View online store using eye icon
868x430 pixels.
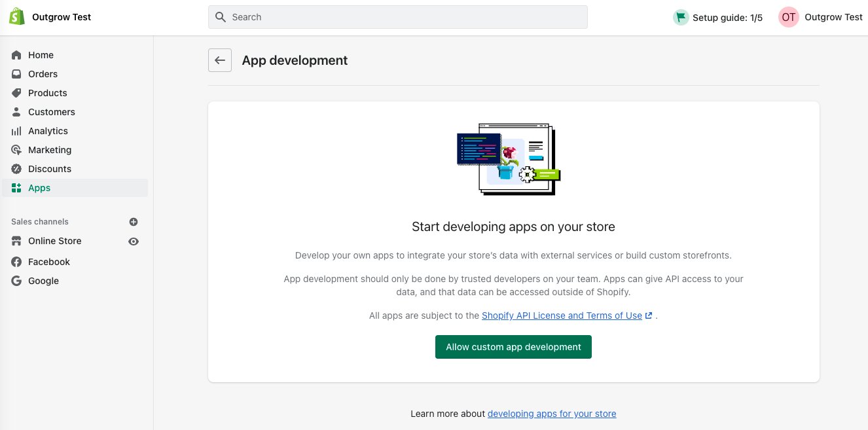134,242
